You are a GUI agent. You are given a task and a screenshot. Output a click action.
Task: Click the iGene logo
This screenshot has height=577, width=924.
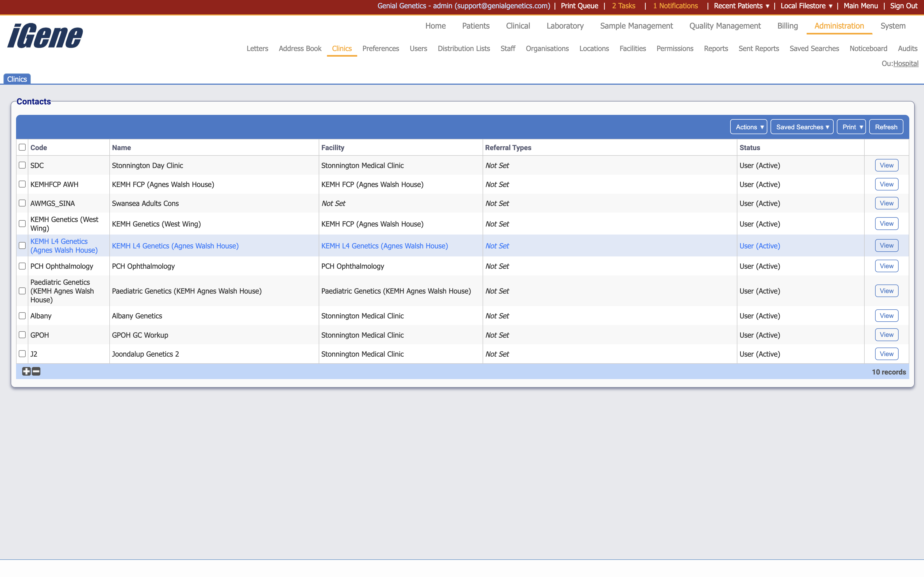point(44,35)
